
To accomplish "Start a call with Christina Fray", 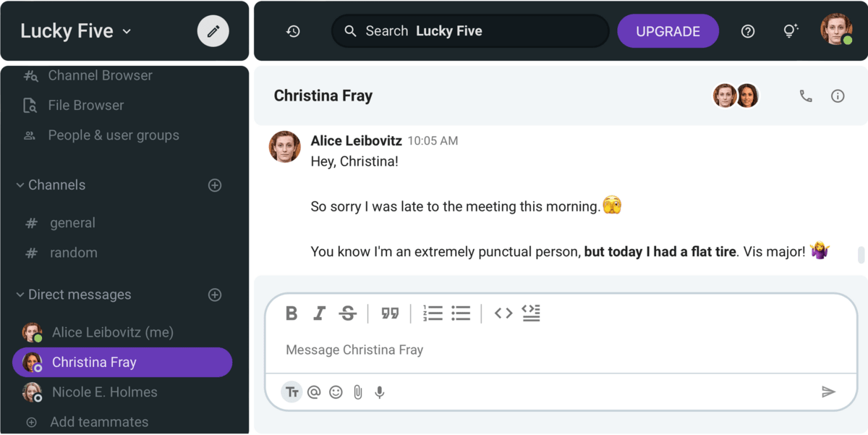I will point(806,96).
